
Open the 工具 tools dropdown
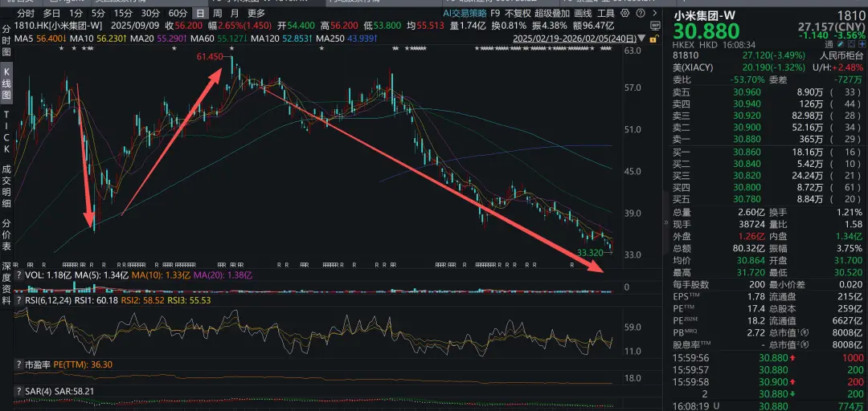(x=606, y=14)
